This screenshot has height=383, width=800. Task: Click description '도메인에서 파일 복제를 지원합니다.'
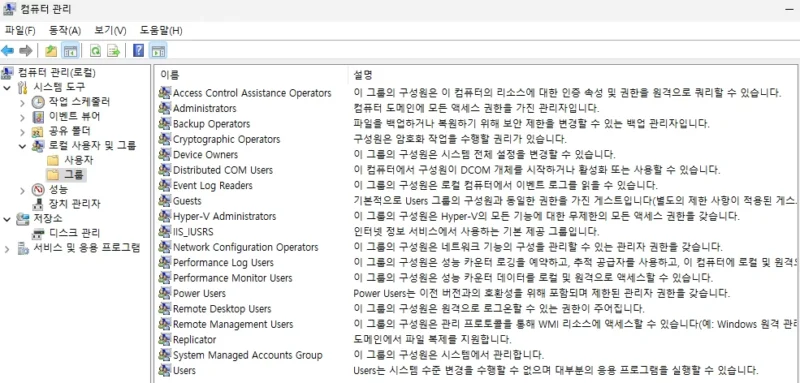click(x=432, y=339)
